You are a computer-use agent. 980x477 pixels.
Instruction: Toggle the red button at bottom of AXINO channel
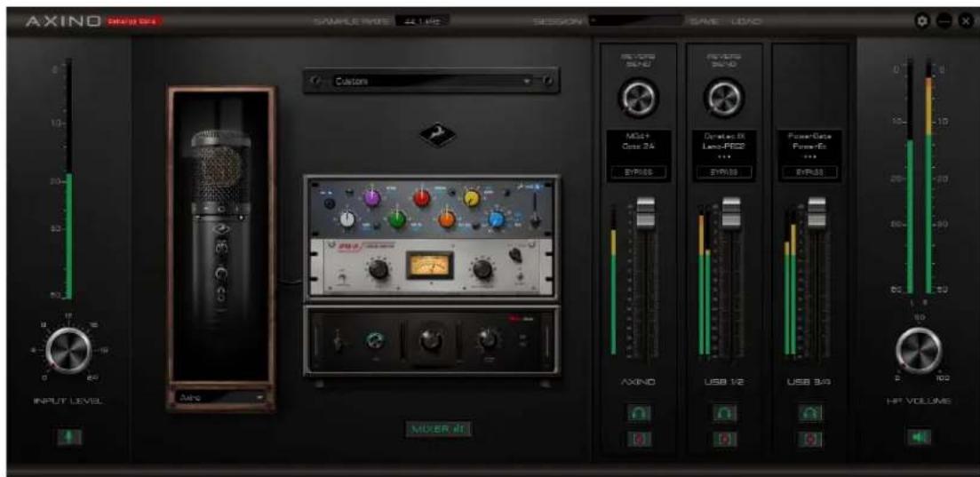pyautogui.click(x=639, y=439)
